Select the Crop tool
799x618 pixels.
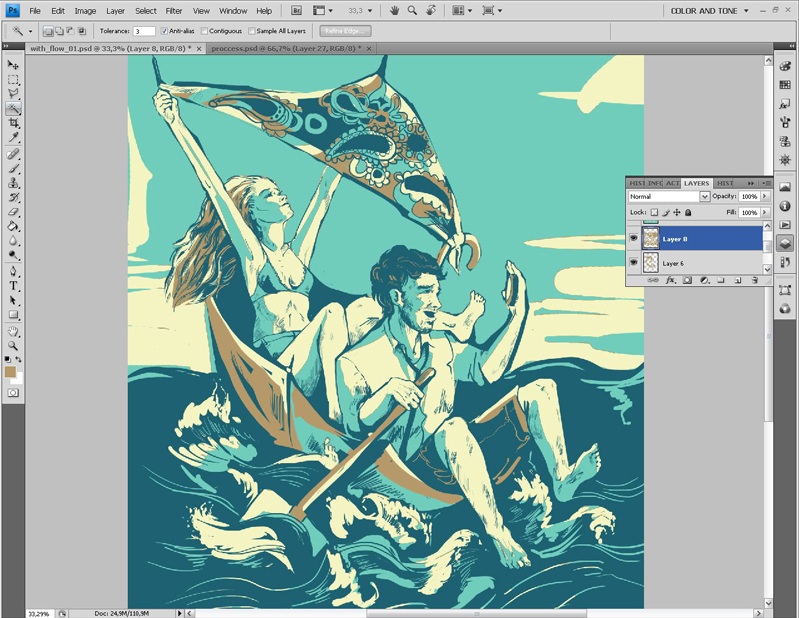pos(13,122)
